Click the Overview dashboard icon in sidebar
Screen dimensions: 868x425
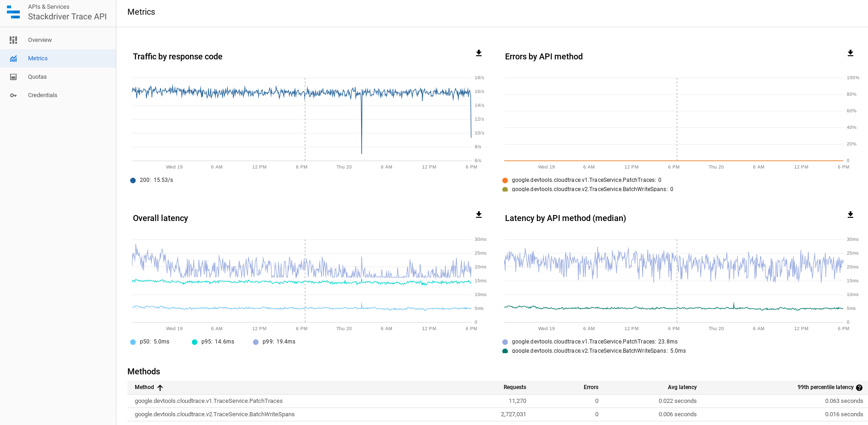coord(13,40)
